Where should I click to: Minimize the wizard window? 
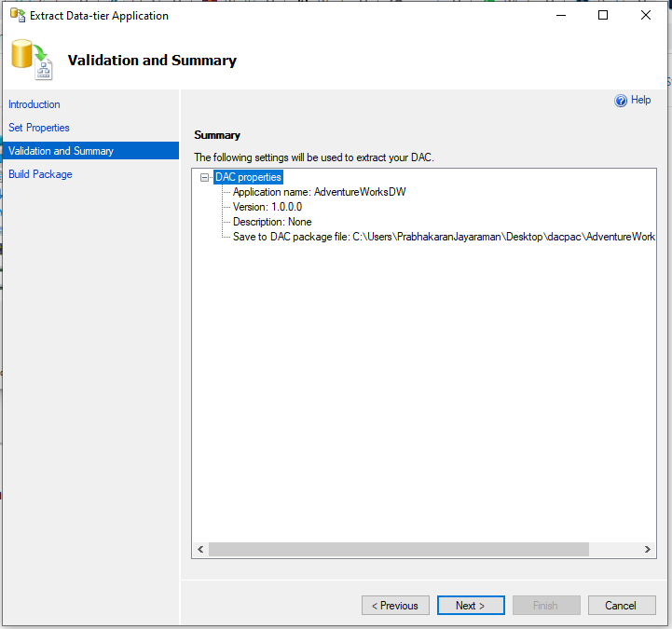pyautogui.click(x=561, y=15)
